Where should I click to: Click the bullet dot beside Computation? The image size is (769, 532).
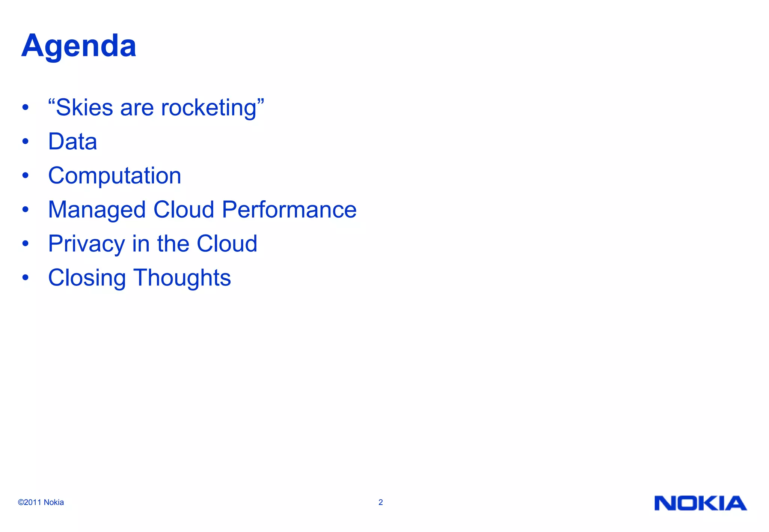(25, 175)
